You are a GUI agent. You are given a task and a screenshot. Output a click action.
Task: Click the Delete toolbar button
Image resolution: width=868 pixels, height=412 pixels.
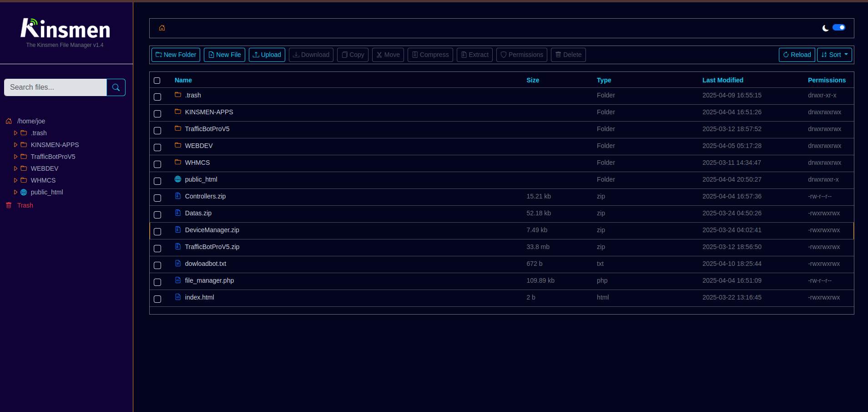pyautogui.click(x=568, y=55)
